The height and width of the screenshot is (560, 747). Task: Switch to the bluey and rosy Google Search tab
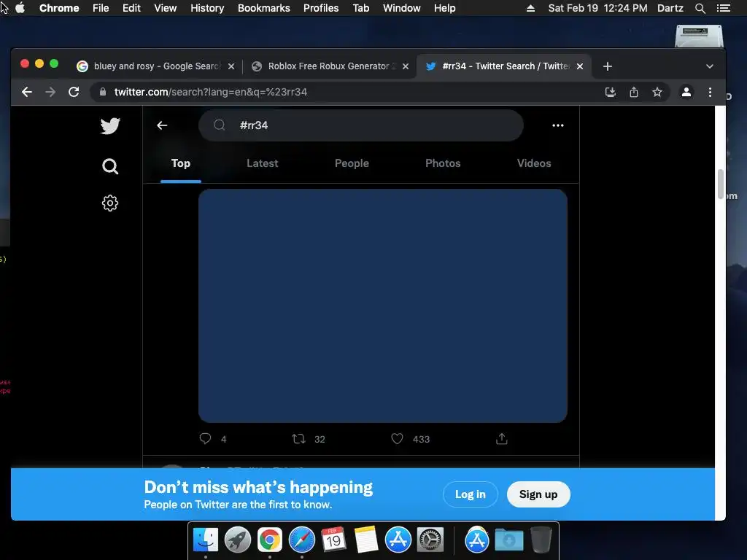tap(156, 66)
